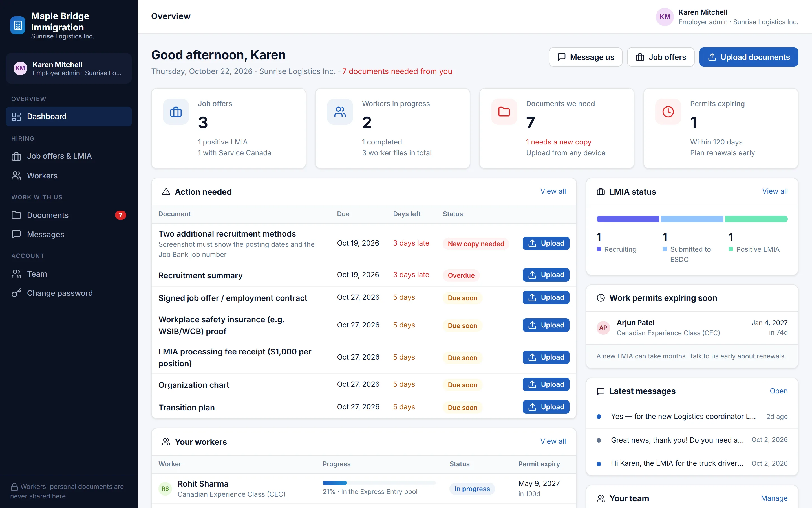Click the green Positive LMIA bar segment

(x=756, y=219)
